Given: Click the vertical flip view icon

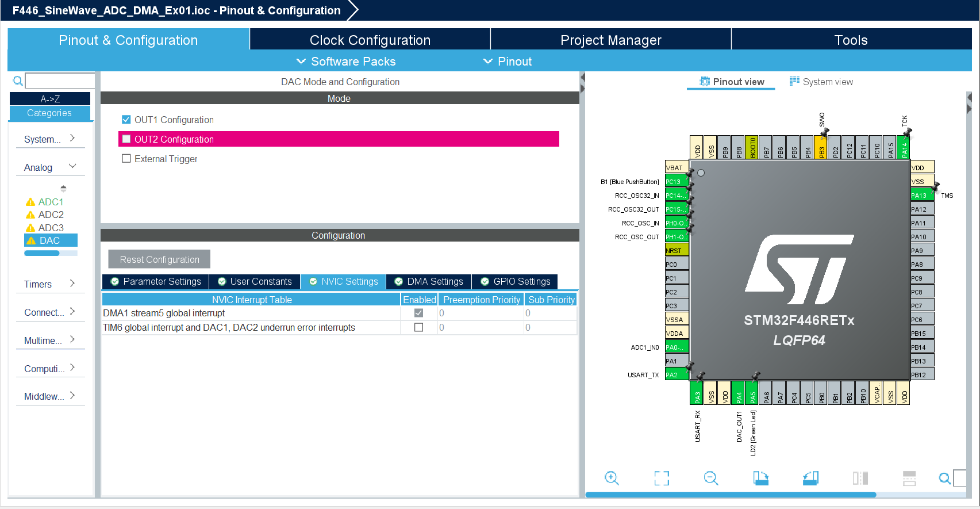Looking at the screenshot, I should click(x=860, y=478).
